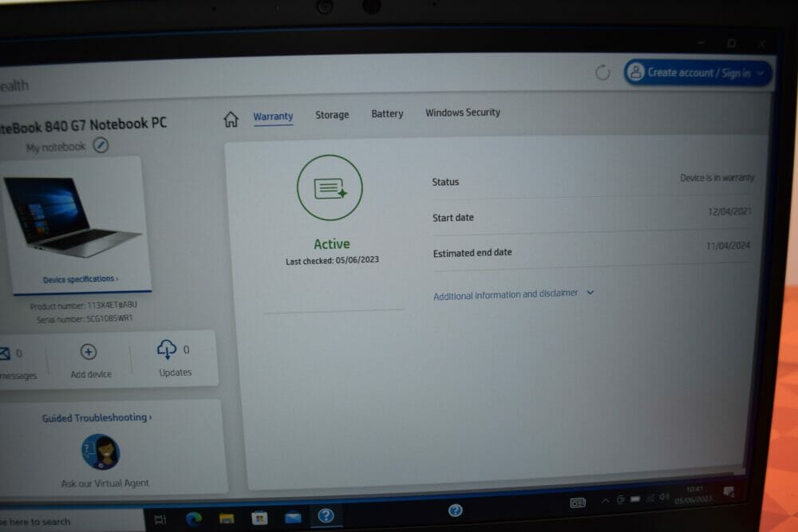Open Microsoft Store from the taskbar

point(259,518)
